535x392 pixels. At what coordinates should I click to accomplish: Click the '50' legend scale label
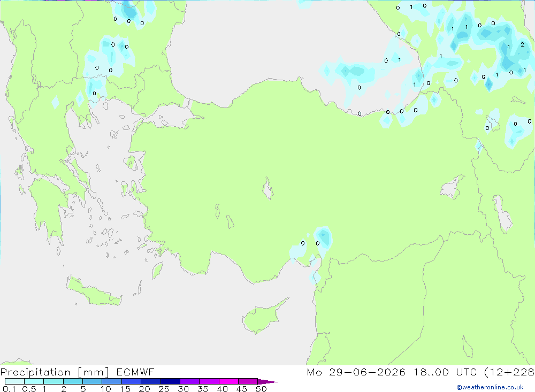pos(261,389)
